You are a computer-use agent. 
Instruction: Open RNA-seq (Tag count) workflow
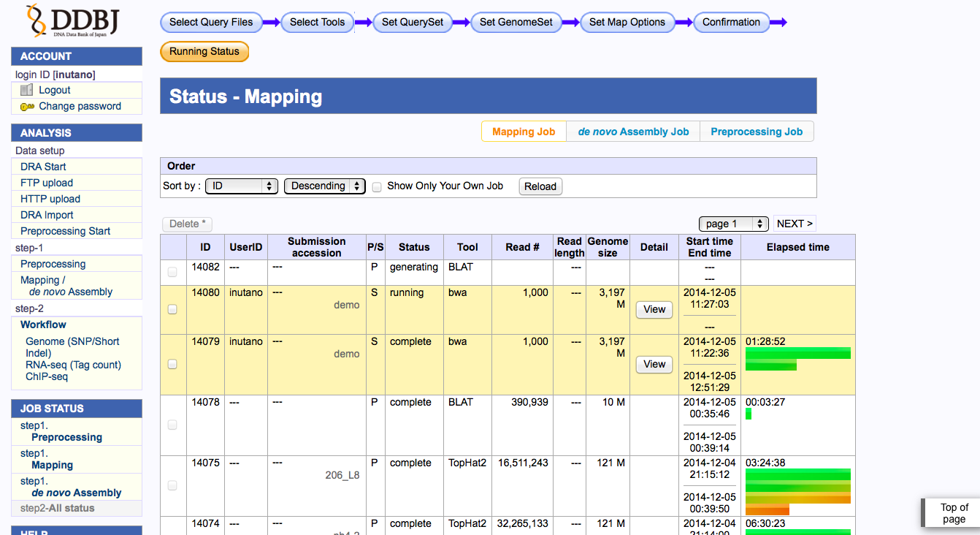pos(73,365)
